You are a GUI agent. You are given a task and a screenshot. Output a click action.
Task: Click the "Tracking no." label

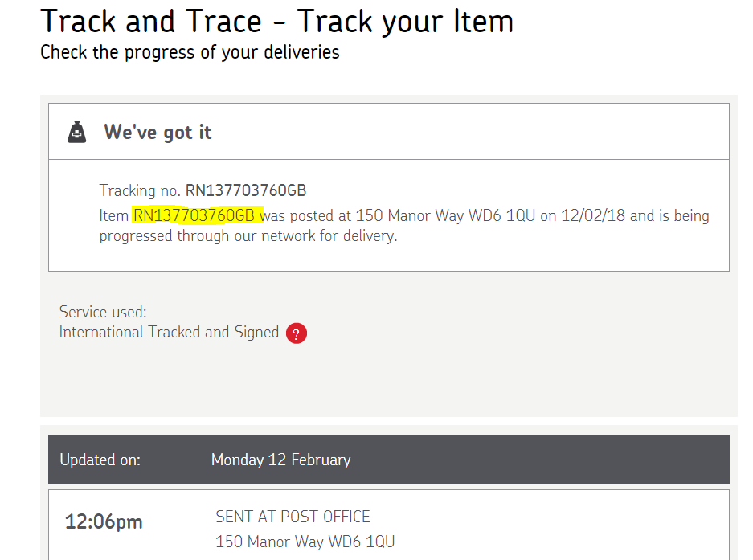[x=139, y=190]
